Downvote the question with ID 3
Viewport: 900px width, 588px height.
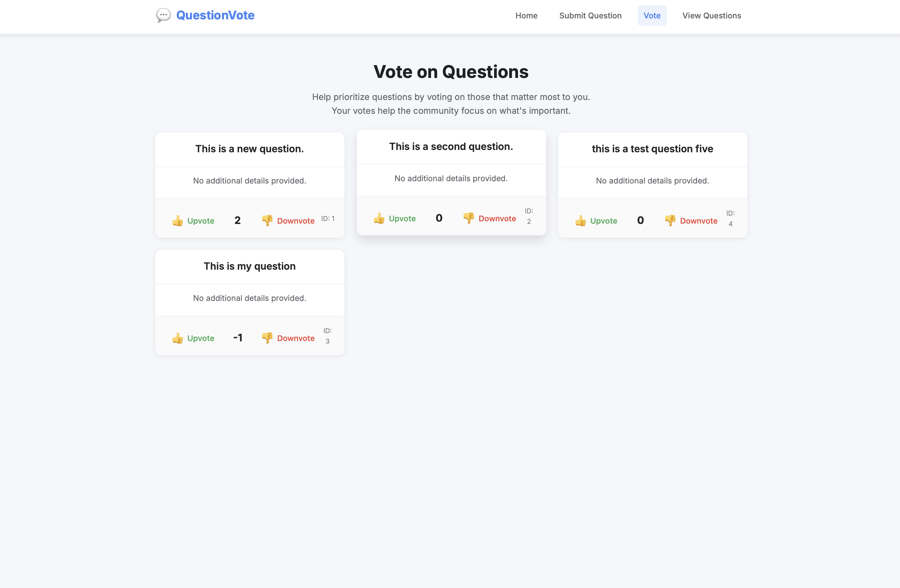click(288, 338)
